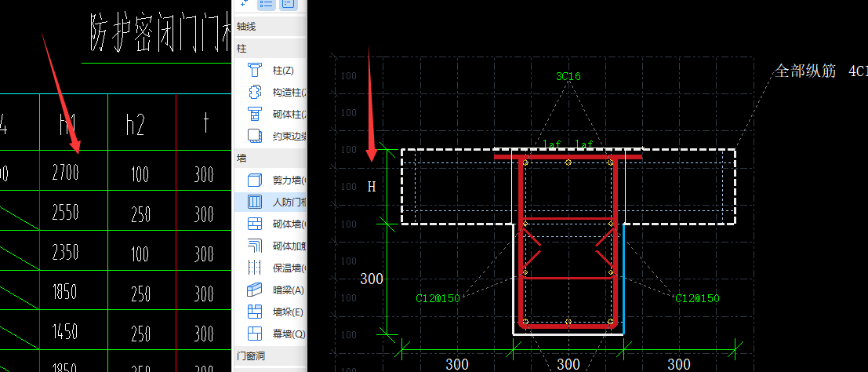Edit the bottom-right 300 width dimension
This screenshot has height=372, width=868.
point(679,364)
